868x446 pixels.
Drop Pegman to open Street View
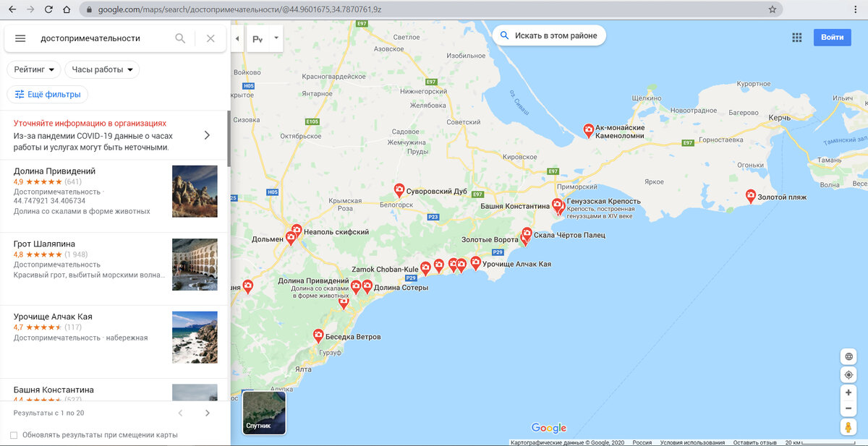847,427
